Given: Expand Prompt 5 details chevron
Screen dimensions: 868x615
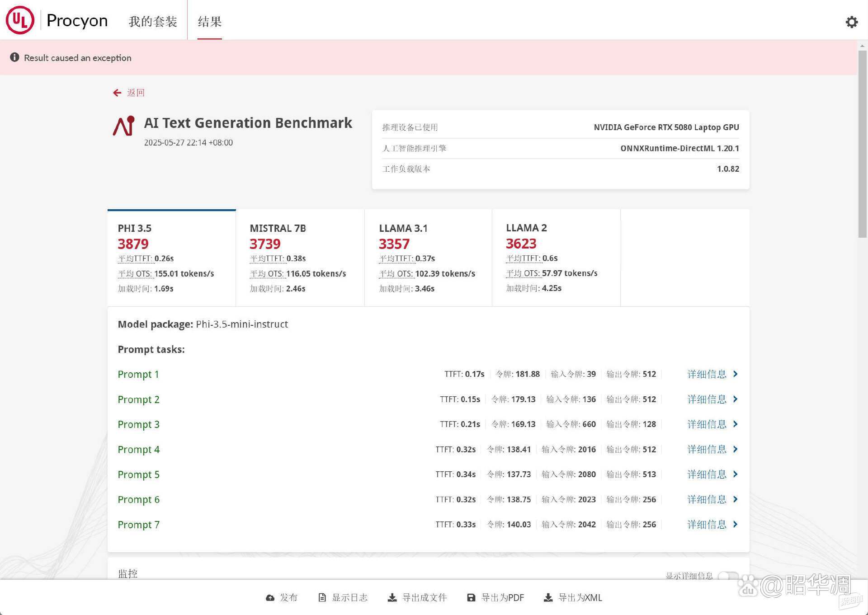Looking at the screenshot, I should [736, 474].
